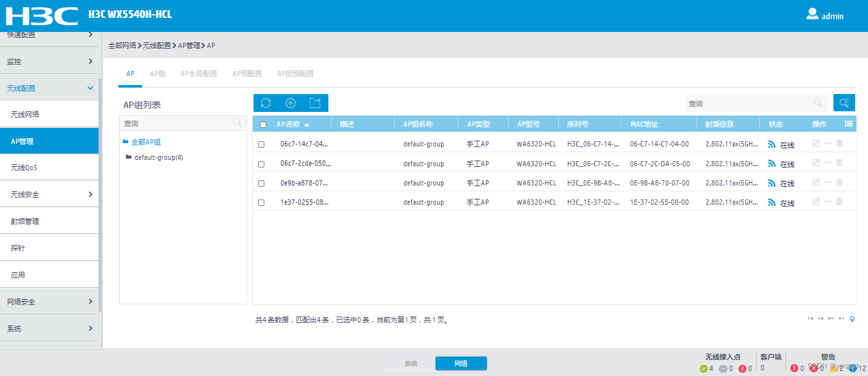The image size is (868, 376).
Task: Switch to the AP组 tab
Action: [x=157, y=73]
